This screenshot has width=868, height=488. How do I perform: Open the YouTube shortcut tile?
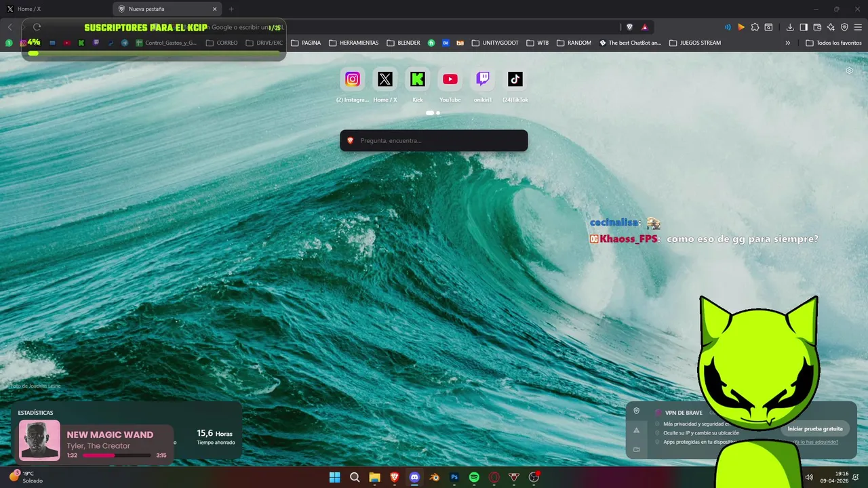coord(450,79)
